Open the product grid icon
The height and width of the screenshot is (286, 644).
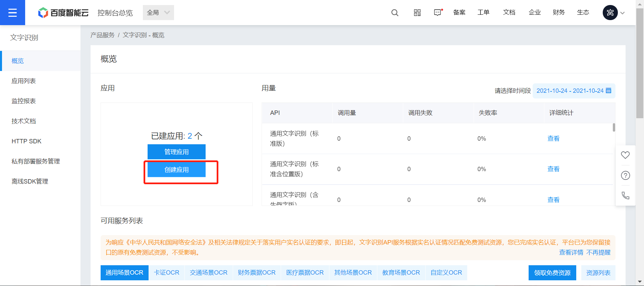(417, 13)
